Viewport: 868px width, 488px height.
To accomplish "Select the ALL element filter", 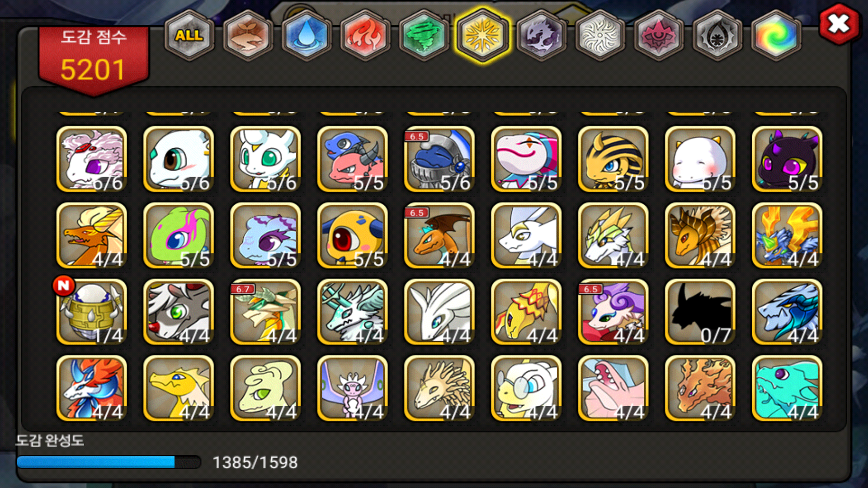I will [189, 35].
